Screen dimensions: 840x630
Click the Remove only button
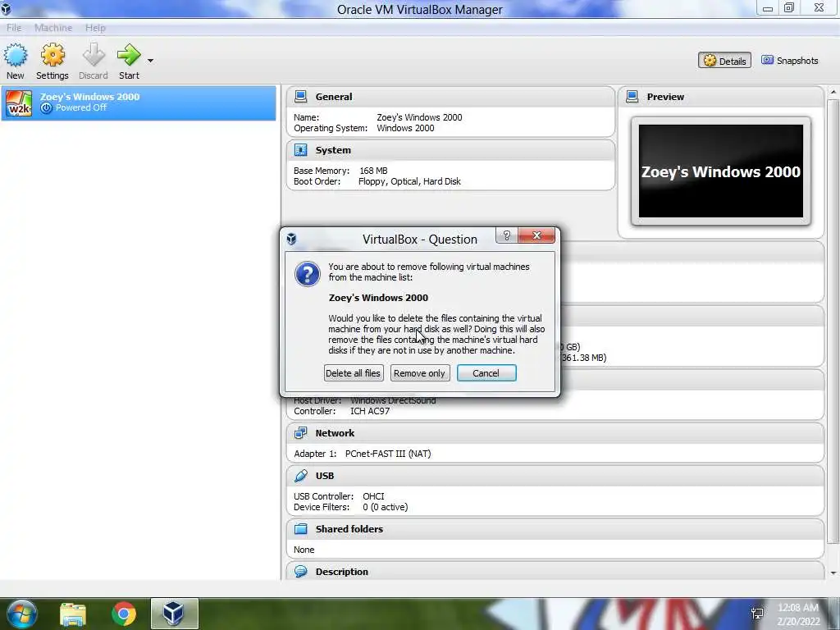coord(419,373)
